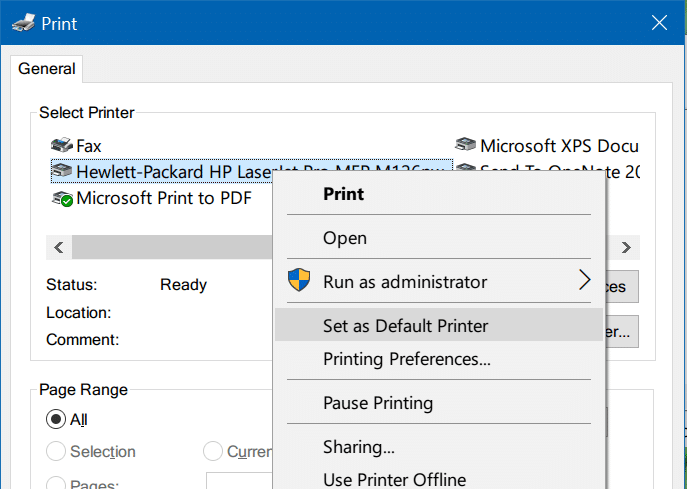Select the Pages radio button
Screen dimensions: 687x489
(x=56, y=483)
